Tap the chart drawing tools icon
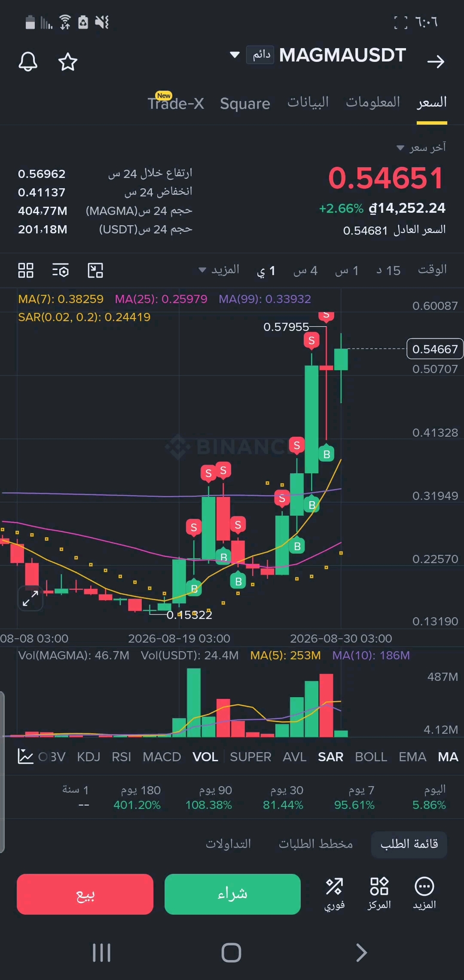Image resolution: width=464 pixels, height=980 pixels. 95,270
